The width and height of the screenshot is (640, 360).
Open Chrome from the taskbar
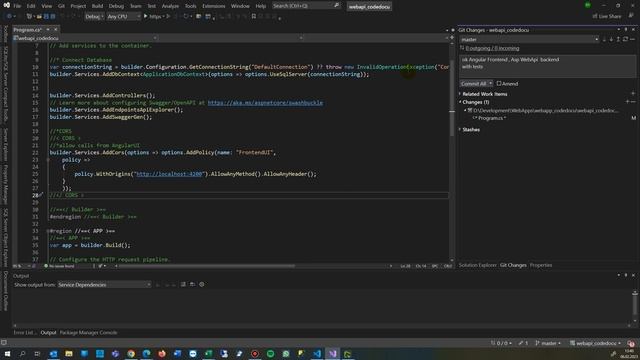pyautogui.click(x=131, y=353)
